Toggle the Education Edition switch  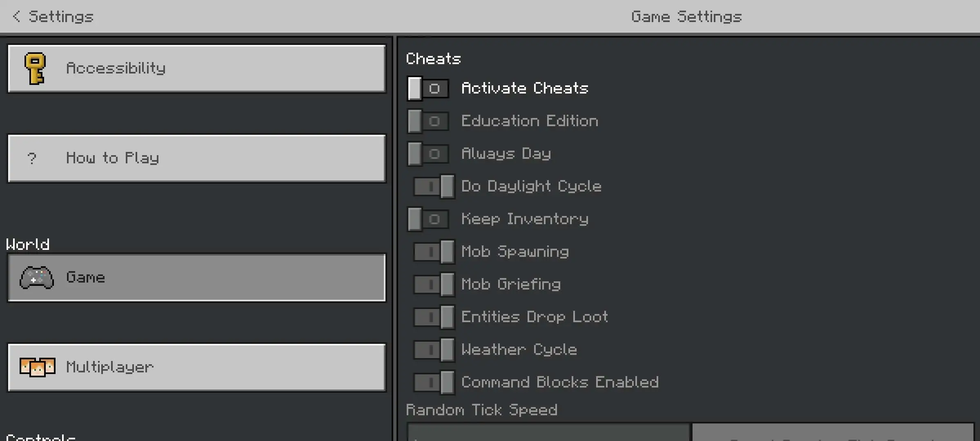(428, 121)
